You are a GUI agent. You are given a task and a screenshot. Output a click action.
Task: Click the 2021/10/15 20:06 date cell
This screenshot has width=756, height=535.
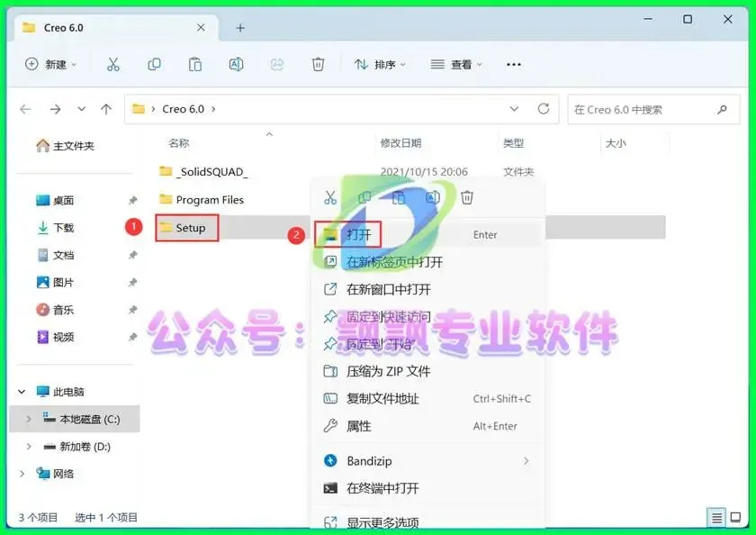coord(424,172)
